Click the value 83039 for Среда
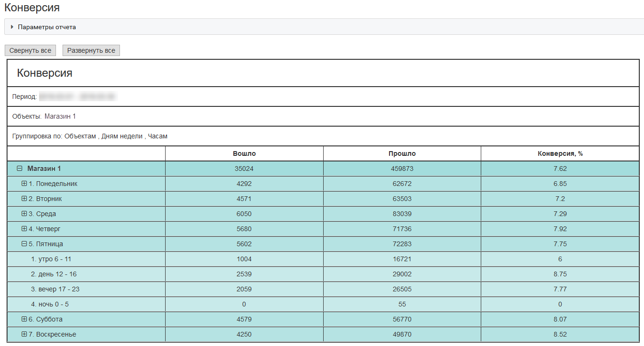The height and width of the screenshot is (346, 644). click(402, 214)
